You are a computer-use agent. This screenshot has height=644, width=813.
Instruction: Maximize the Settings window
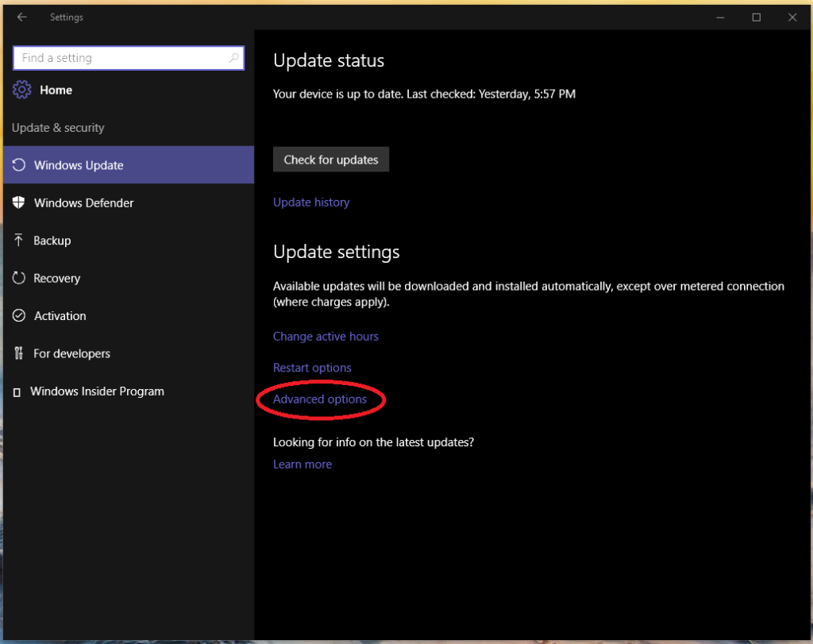pyautogui.click(x=757, y=17)
